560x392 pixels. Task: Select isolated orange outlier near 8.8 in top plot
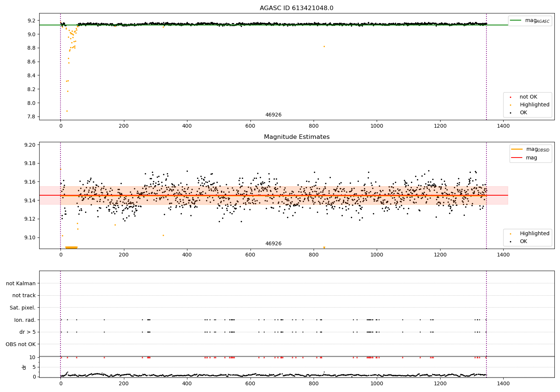tap(324, 46)
